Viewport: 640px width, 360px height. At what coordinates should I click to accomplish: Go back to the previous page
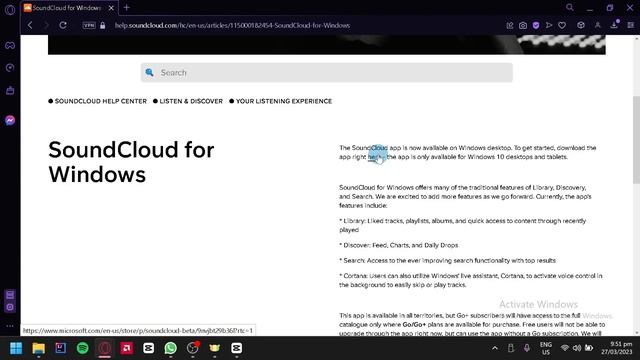tap(30, 25)
